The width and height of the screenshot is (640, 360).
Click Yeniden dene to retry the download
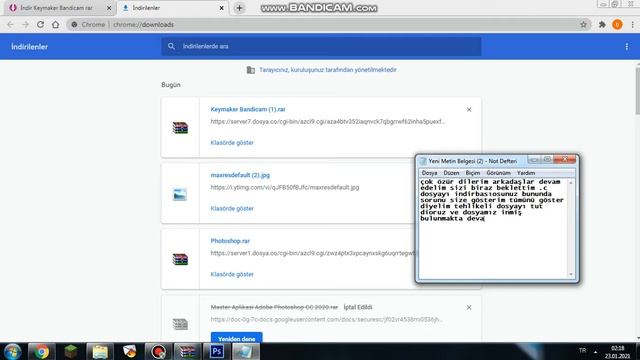pos(236,338)
